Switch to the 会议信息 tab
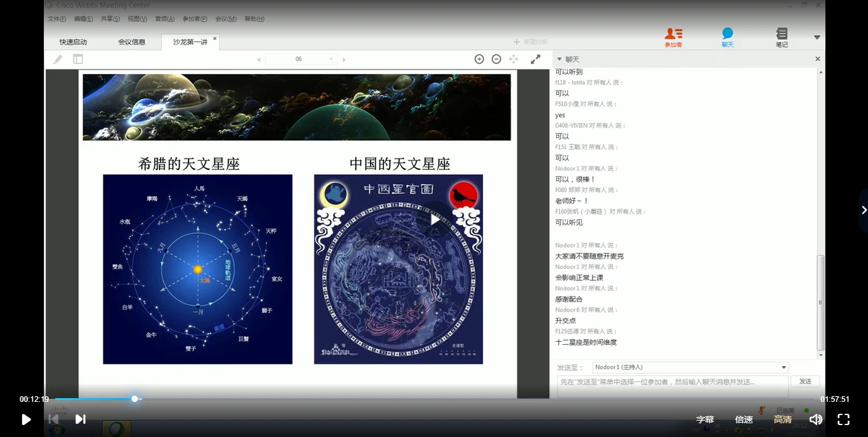The width and height of the screenshot is (868, 437). pyautogui.click(x=132, y=42)
